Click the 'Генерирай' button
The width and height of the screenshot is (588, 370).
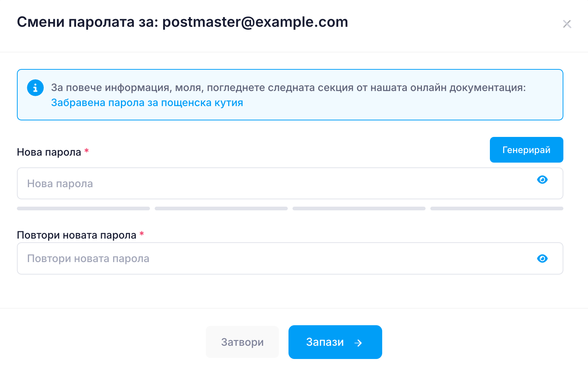tap(526, 150)
